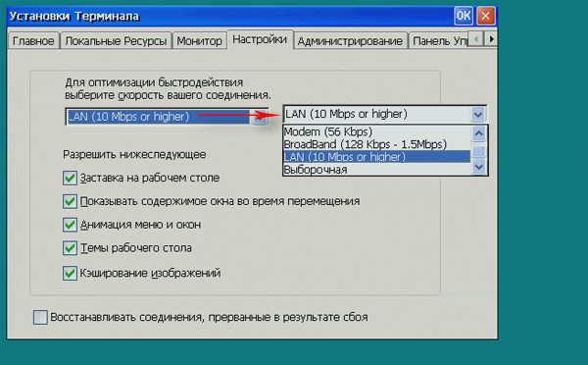Open the Локальные Ресурсы tab
The width and height of the screenshot is (588, 365).
(116, 40)
